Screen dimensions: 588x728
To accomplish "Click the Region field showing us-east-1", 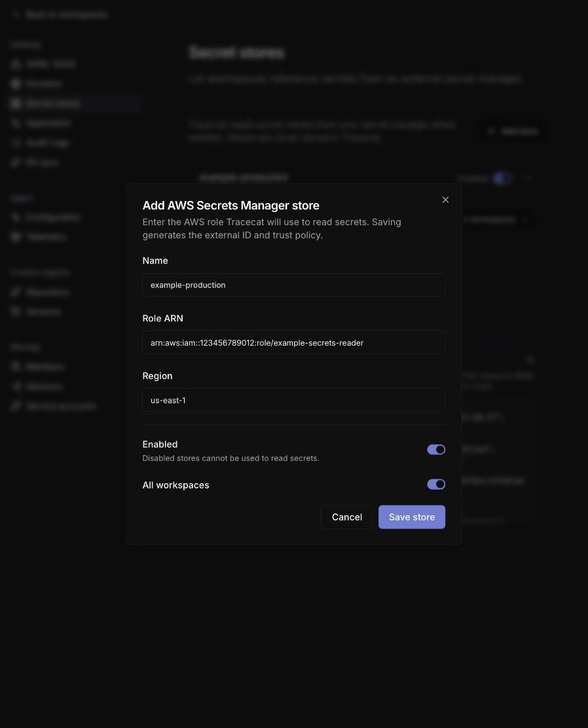I will coord(293,400).
